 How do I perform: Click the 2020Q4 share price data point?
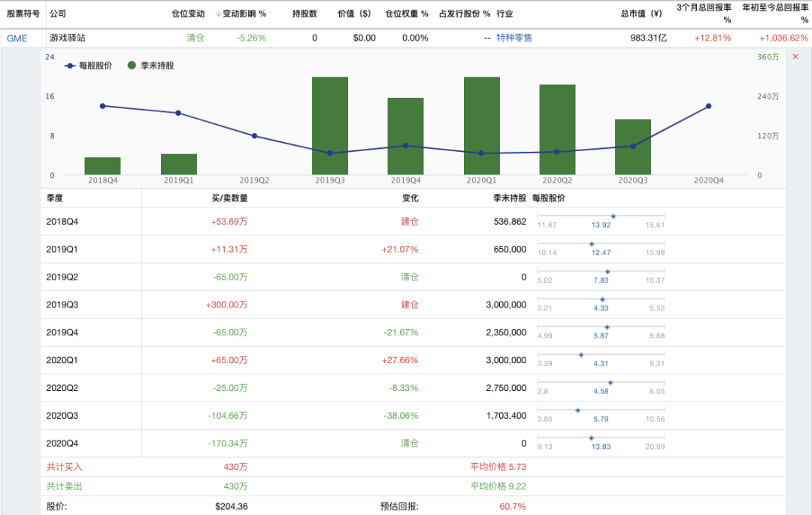[x=708, y=106]
